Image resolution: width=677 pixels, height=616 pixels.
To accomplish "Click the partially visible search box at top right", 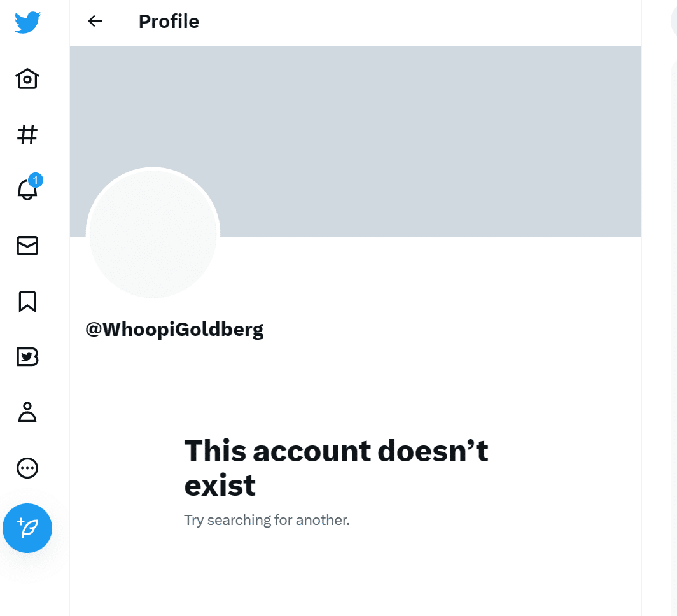I will pyautogui.click(x=674, y=21).
